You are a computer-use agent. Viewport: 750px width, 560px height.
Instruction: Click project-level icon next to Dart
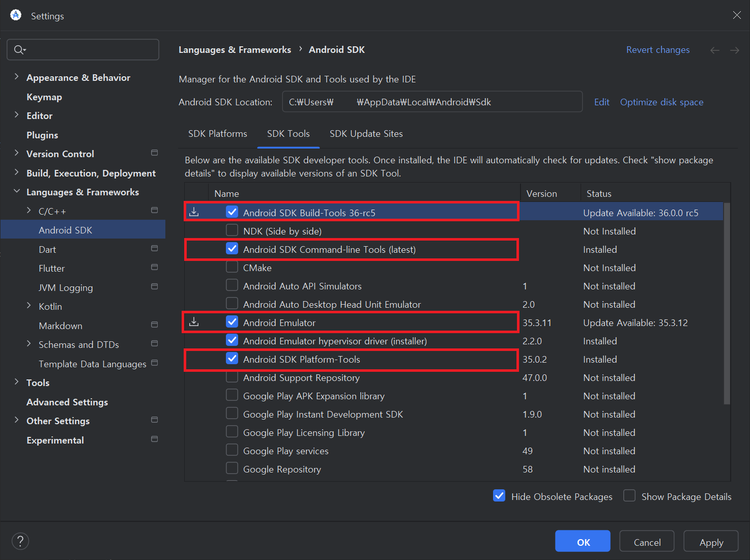point(155,248)
